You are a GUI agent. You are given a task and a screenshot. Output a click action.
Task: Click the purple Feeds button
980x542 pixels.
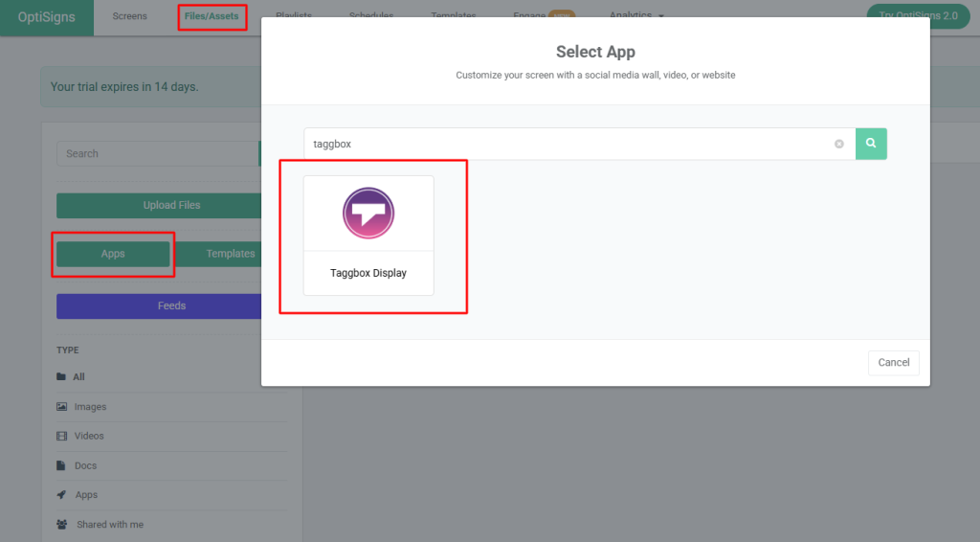click(159, 306)
